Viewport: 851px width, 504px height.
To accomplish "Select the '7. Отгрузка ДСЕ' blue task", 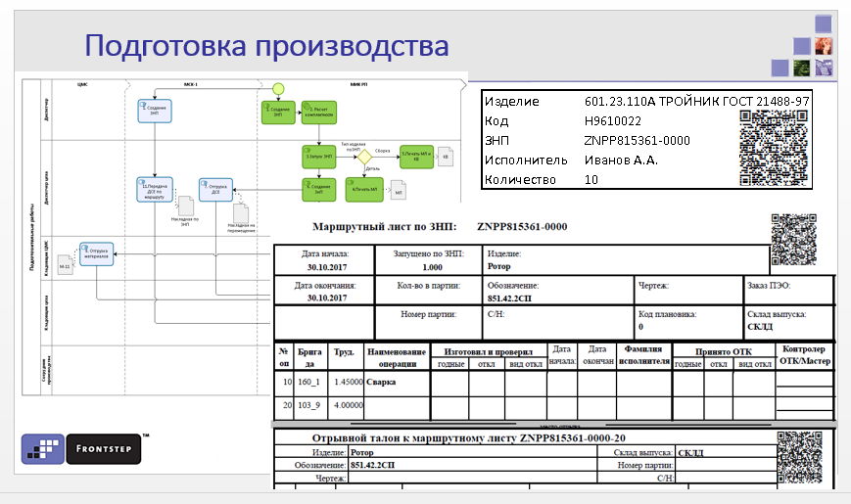I will [215, 189].
